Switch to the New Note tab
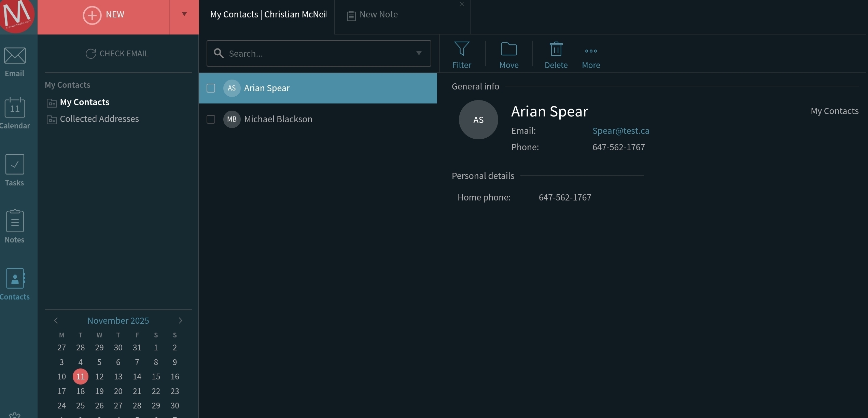This screenshot has width=868, height=418. coord(378,15)
